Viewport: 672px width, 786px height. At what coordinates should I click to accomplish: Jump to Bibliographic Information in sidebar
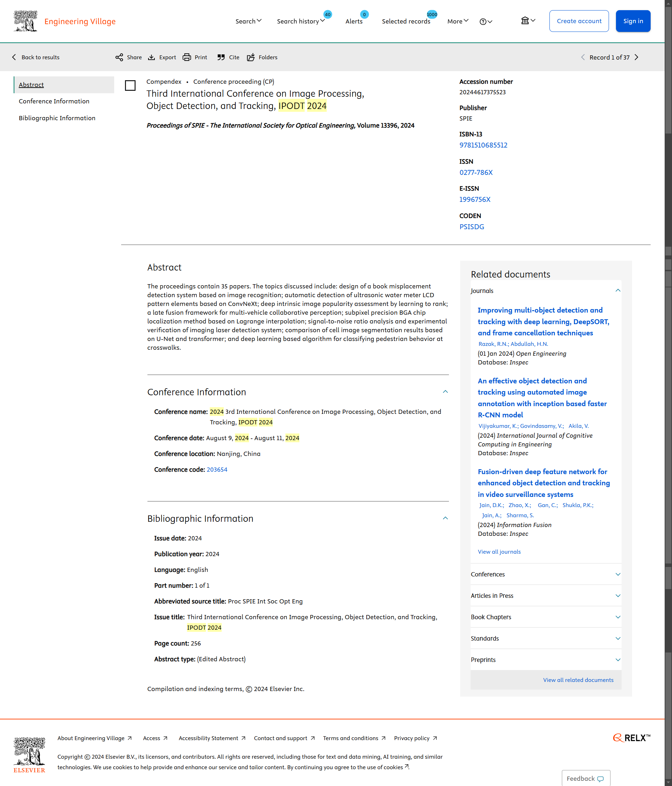57,118
